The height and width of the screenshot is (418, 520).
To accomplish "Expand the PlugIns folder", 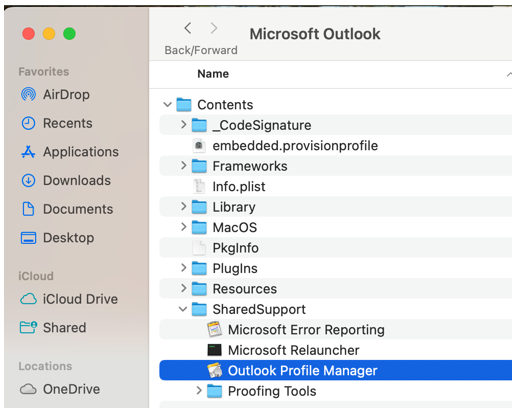I will [x=183, y=268].
